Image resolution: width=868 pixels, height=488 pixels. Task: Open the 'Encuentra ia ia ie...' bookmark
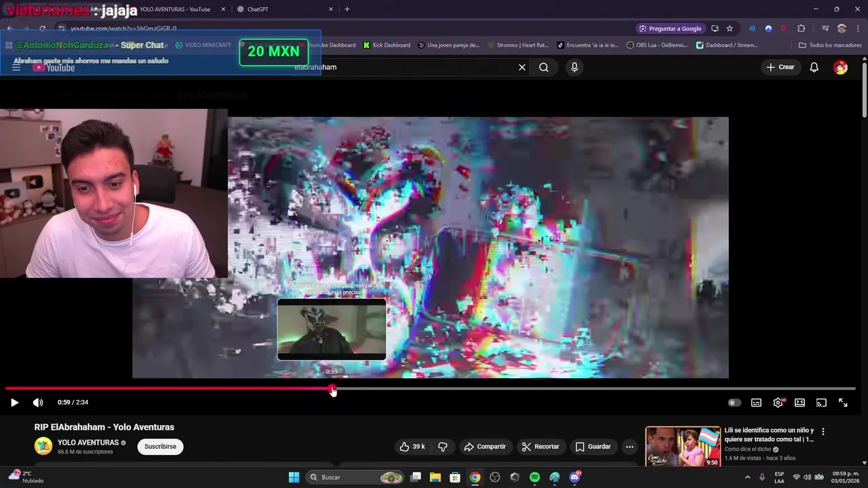pos(587,45)
